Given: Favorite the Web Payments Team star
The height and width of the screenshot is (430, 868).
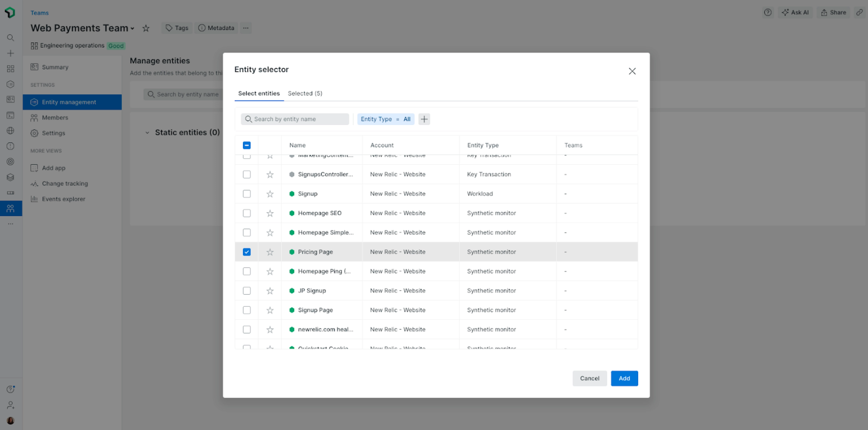Looking at the screenshot, I should pos(145,28).
